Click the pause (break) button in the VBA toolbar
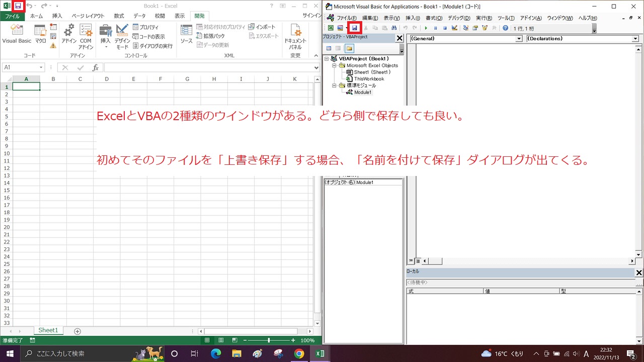 click(x=436, y=28)
